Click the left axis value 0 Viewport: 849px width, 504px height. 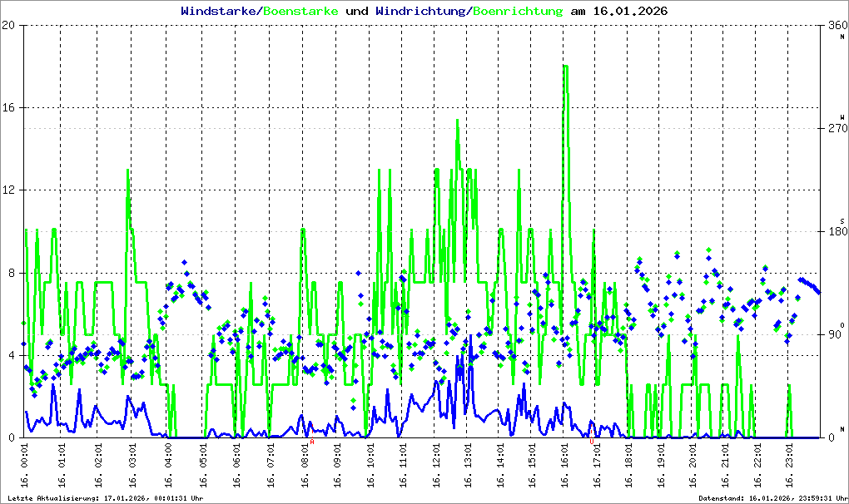tap(12, 437)
